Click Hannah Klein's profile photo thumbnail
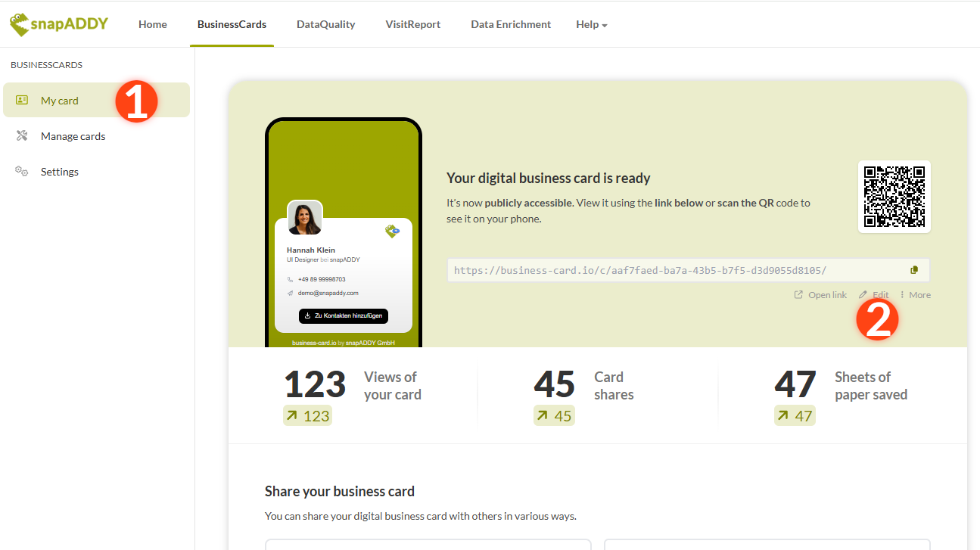This screenshot has height=550, width=980. coord(304,216)
